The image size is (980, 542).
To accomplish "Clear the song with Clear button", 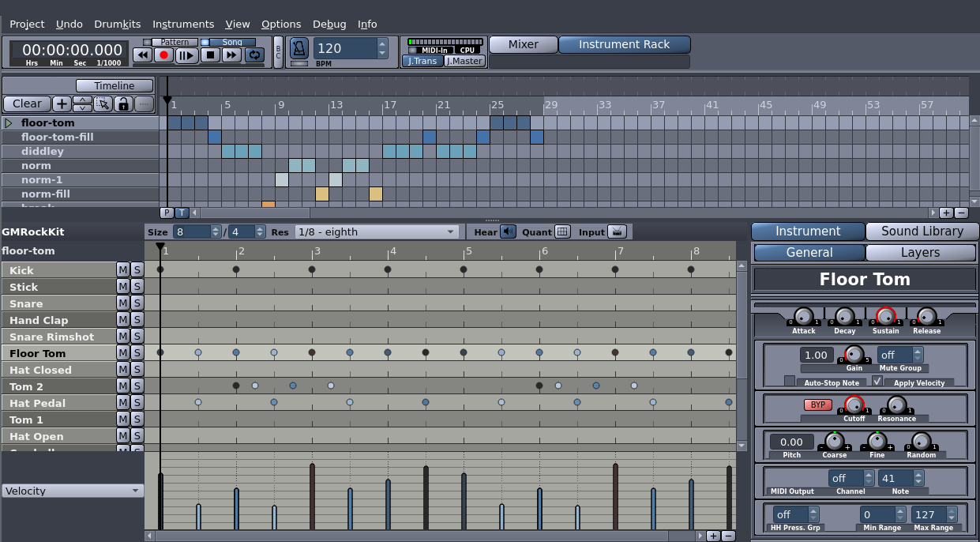I will tap(27, 104).
